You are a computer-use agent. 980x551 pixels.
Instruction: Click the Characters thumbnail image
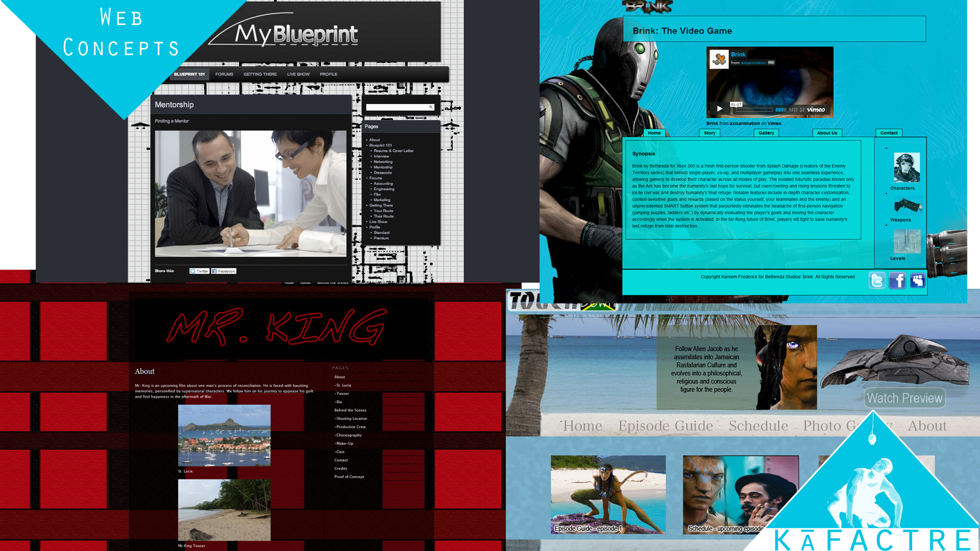(x=906, y=167)
